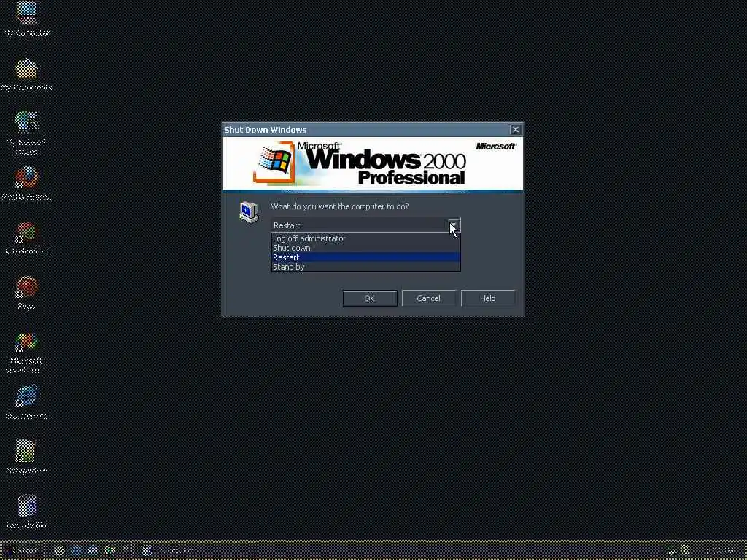Click the taskbar clock

point(720,551)
